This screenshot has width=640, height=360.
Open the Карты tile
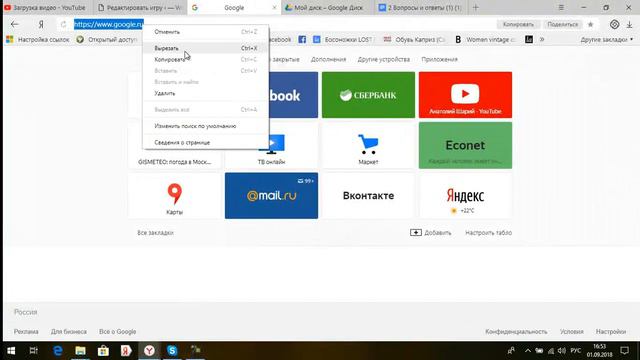(x=175, y=196)
